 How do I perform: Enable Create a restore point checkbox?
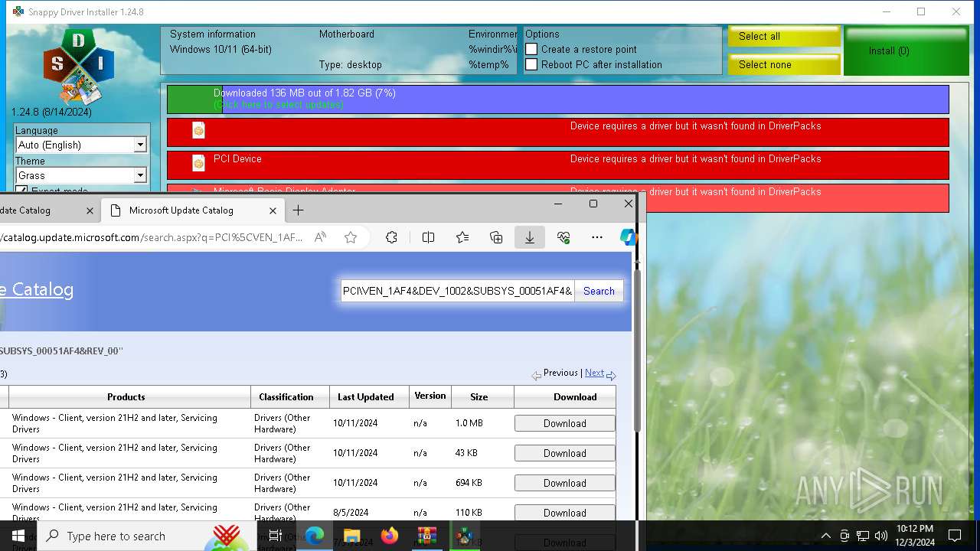(531, 49)
